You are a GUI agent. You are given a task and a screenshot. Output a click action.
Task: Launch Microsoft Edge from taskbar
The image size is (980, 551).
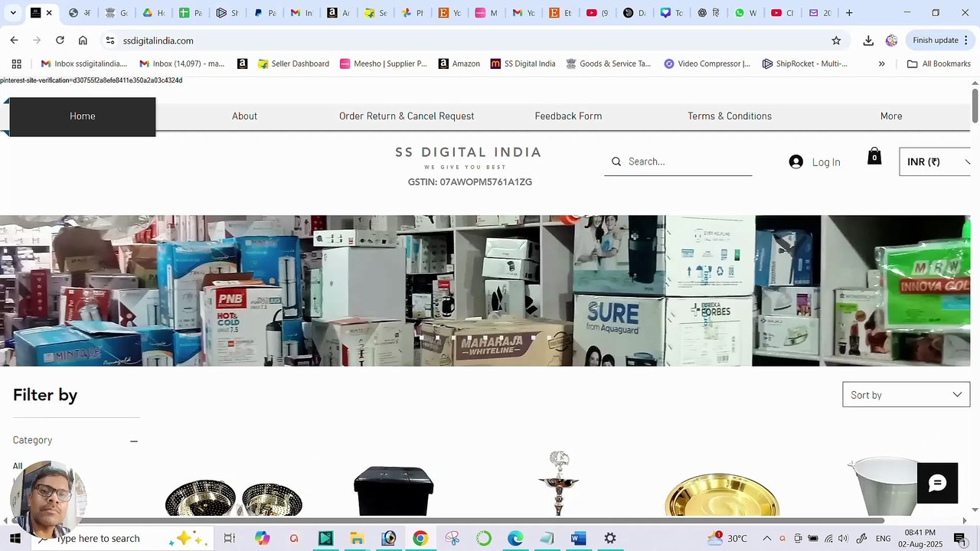point(515,539)
